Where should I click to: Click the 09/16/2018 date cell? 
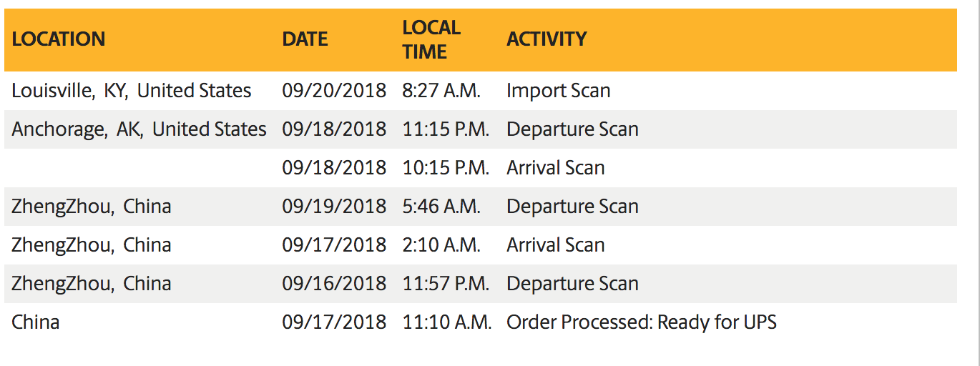(334, 284)
